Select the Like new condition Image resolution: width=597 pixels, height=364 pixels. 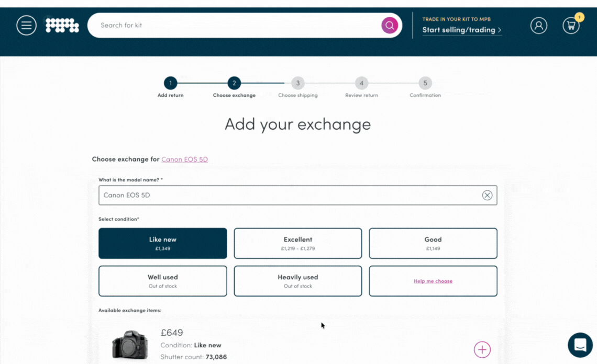pos(162,243)
